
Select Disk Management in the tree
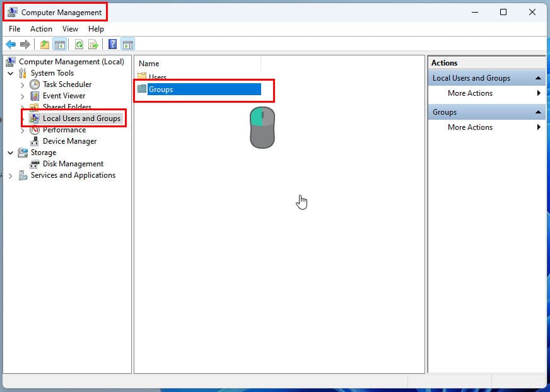coord(73,164)
